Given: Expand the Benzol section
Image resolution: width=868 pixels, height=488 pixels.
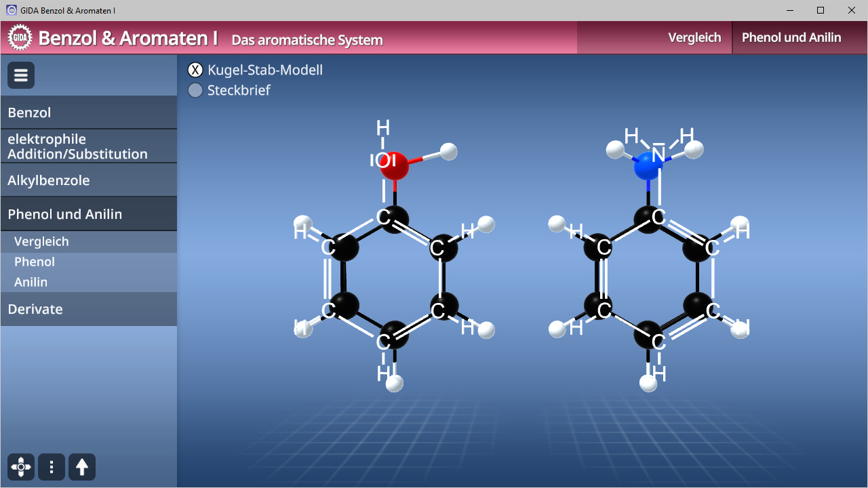Looking at the screenshot, I should 88,113.
